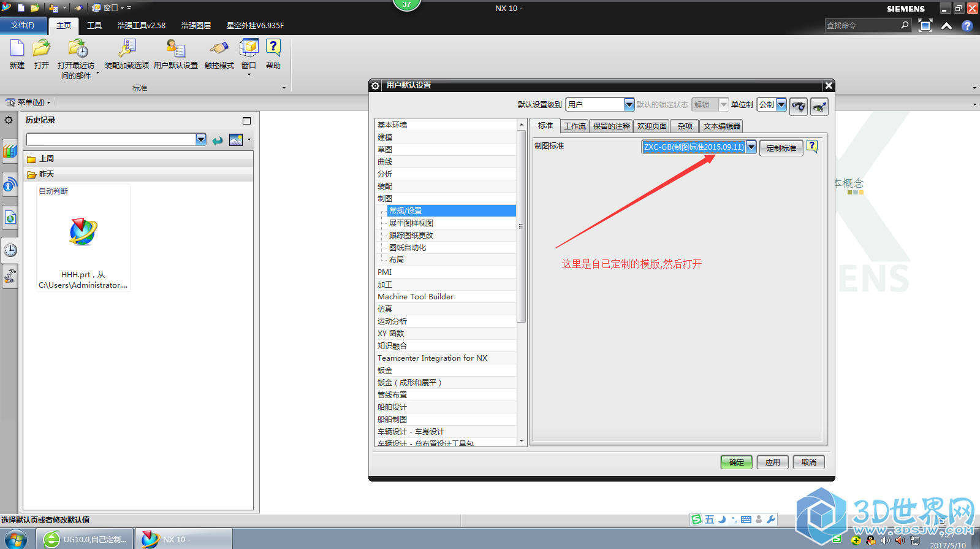Open the Customer Defaults ribbon icon
Viewport: 980px width, 549px height.
176,49
